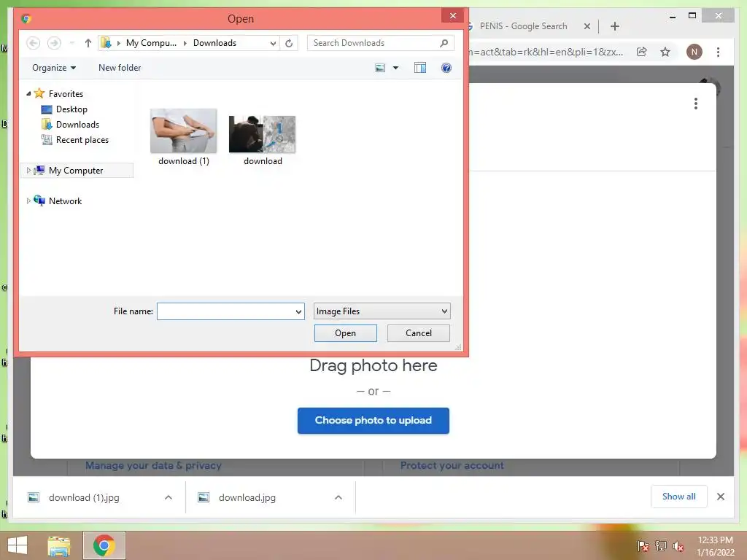Dismiss the downloads bar
The image size is (747, 560).
pos(720,497)
